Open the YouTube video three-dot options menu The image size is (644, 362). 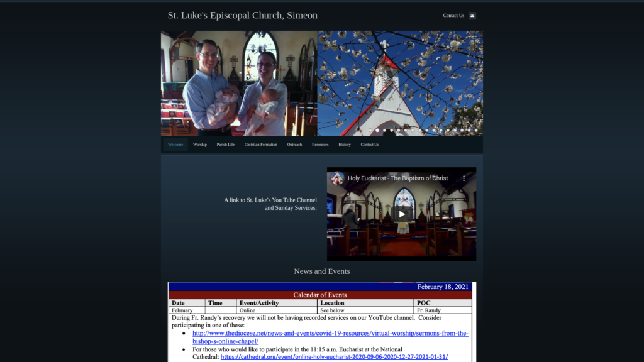pyautogui.click(x=464, y=178)
